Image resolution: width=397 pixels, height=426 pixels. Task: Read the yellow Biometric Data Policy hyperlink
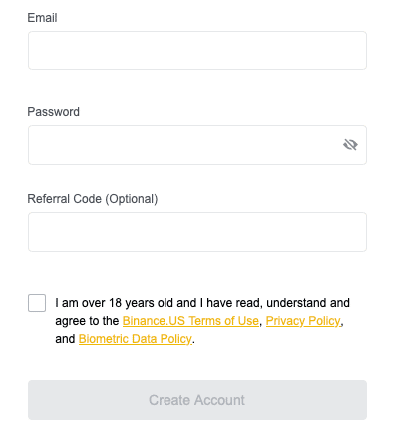[x=135, y=339]
